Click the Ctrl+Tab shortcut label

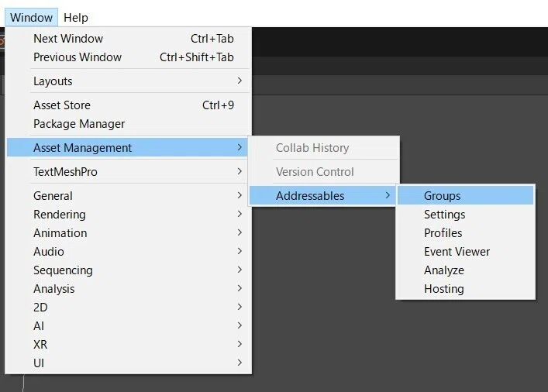[212, 39]
